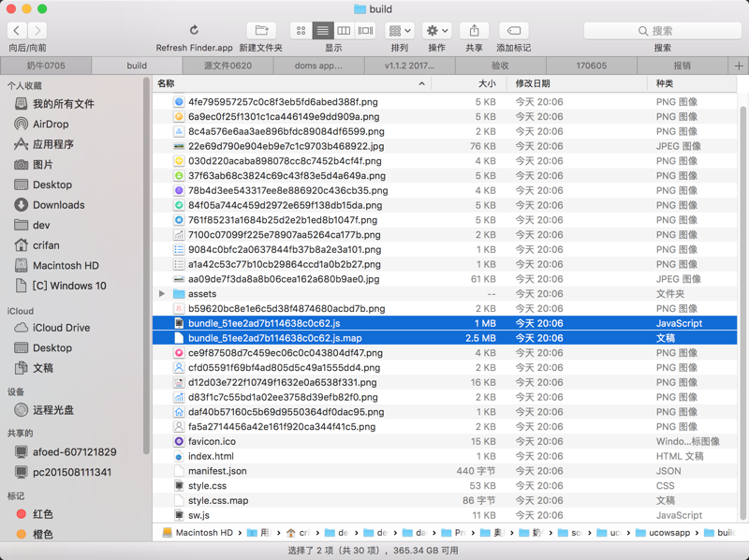Go back with the left arrow button
This screenshot has height=560, width=749.
pos(17,31)
